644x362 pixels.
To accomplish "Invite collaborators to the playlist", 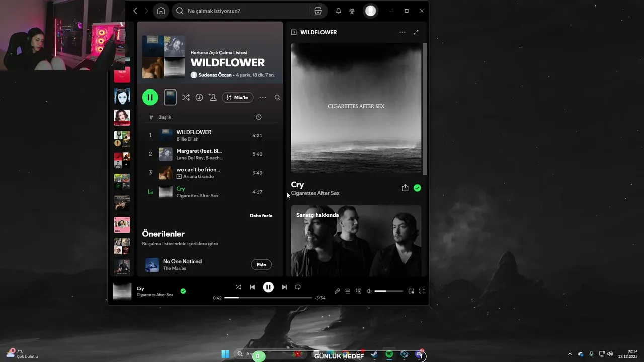I will (x=213, y=97).
